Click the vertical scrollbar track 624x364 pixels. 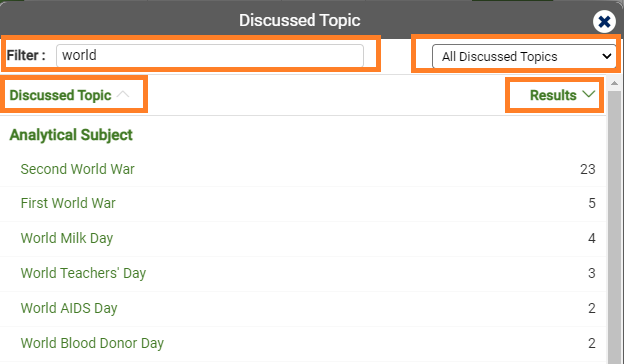(x=614, y=226)
